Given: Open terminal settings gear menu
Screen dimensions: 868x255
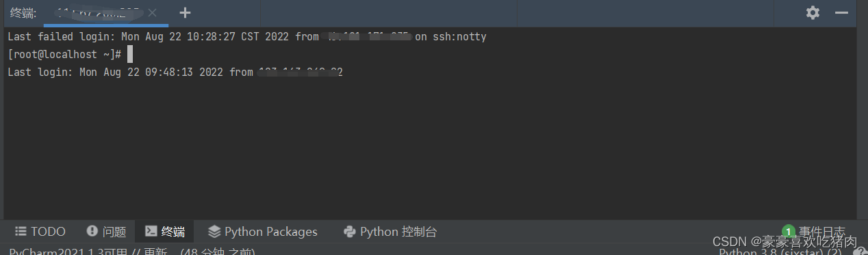Looking at the screenshot, I should (x=813, y=12).
